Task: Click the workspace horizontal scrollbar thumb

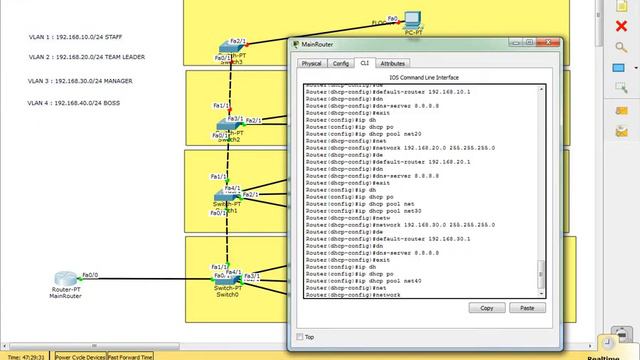Action: pyautogui.click(x=94, y=346)
